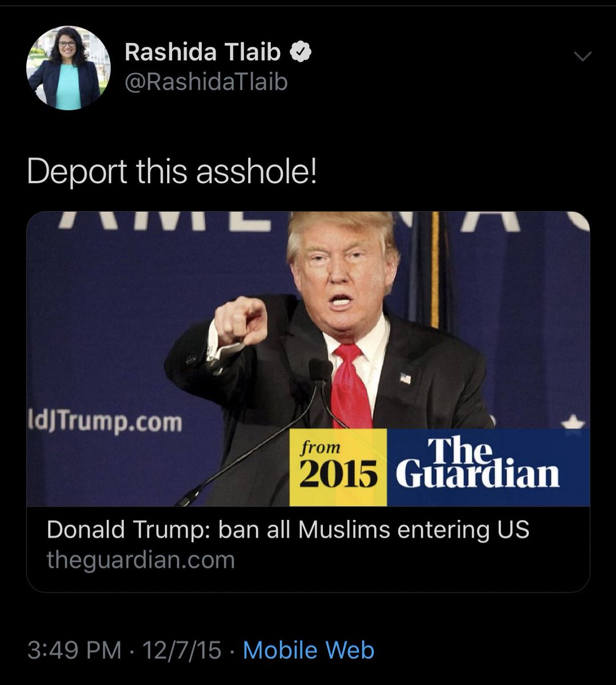
Task: Select the tweet text "Deport this asshole!"
Action: pos(171,171)
